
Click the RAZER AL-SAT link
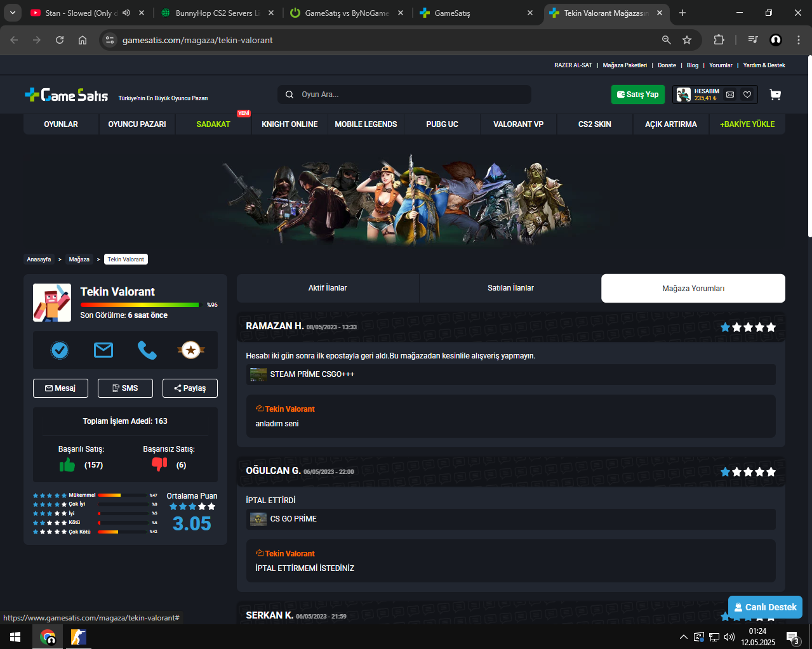(x=573, y=65)
